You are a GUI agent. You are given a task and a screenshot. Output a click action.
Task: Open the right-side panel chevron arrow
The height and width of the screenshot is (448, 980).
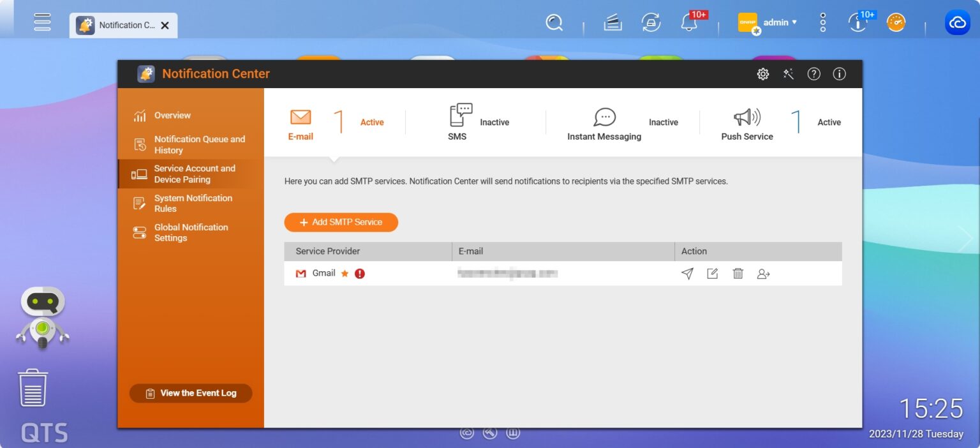(965, 238)
